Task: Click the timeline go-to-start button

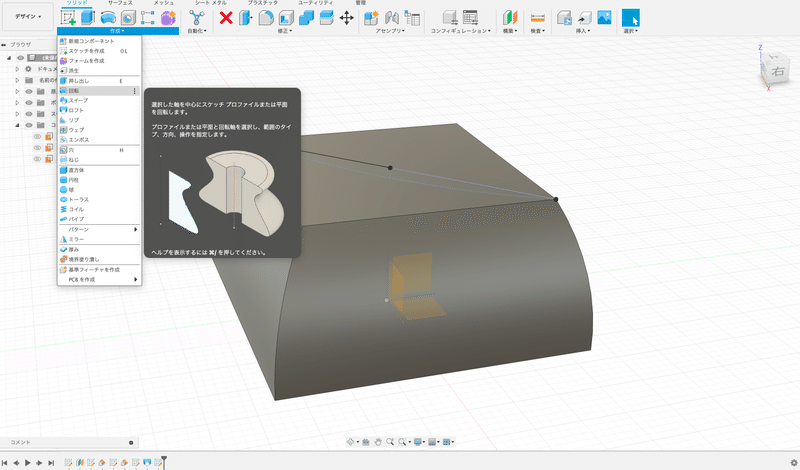Action: [x=5, y=463]
